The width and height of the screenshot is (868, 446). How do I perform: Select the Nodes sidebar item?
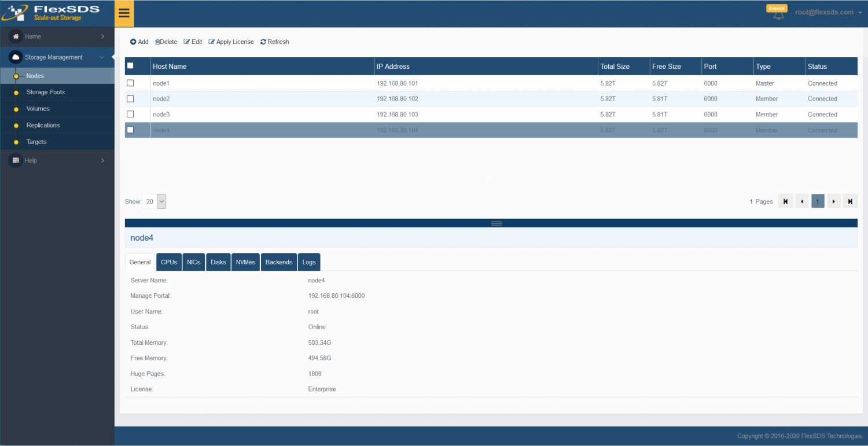pos(35,75)
